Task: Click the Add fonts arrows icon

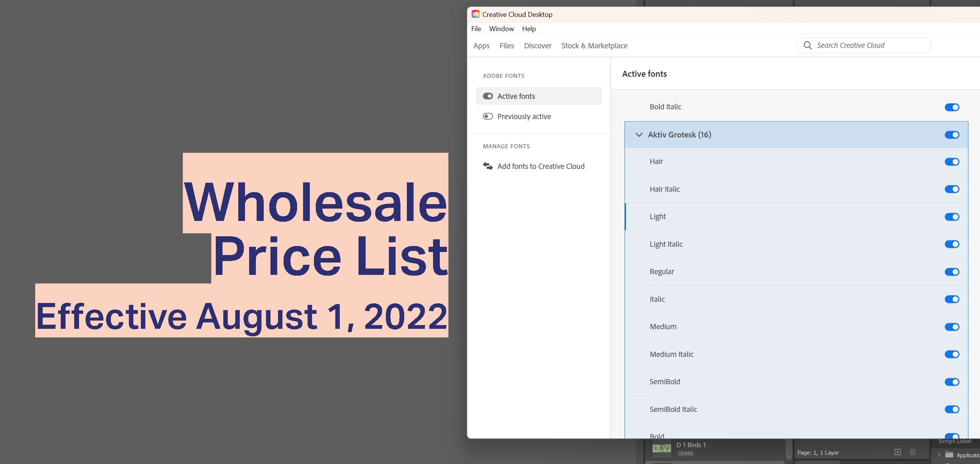Action: 488,166
